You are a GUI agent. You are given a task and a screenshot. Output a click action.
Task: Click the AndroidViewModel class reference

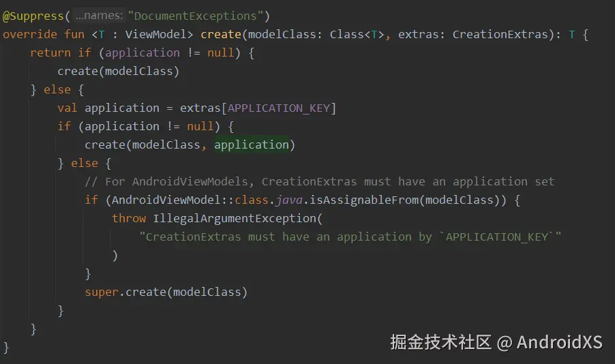(x=166, y=200)
